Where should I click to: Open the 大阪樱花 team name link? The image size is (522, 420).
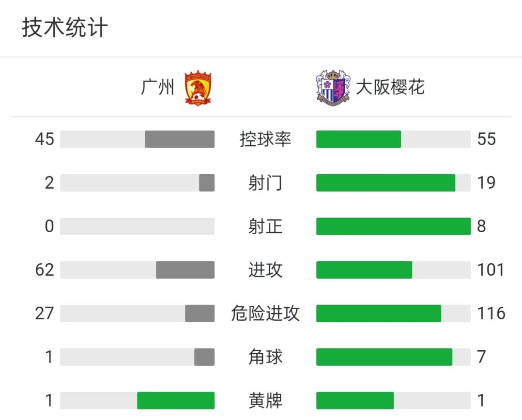[x=390, y=88]
